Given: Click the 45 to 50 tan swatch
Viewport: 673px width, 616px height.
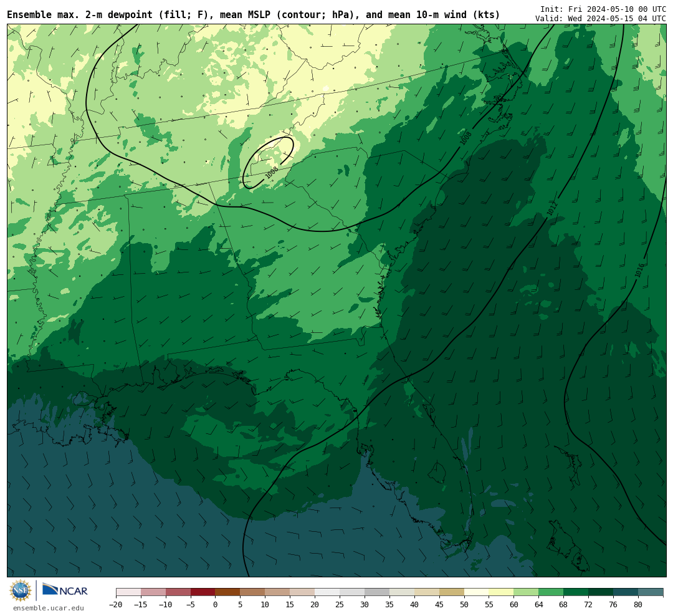Looking at the screenshot, I should click(452, 592).
